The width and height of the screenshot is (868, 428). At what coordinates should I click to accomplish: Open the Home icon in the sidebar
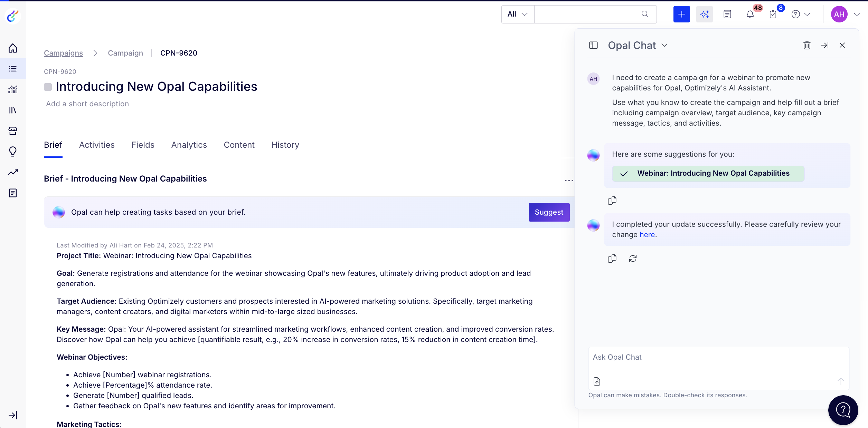(13, 48)
